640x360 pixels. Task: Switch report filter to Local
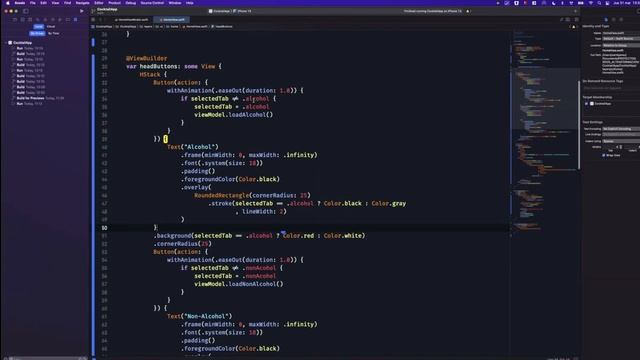point(38,27)
